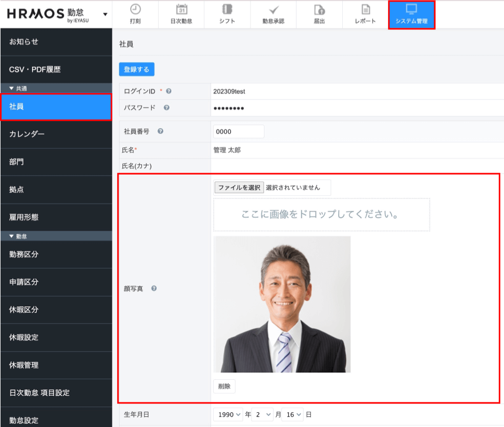This screenshot has width=504, height=427.
Task: Click the ファイルを選択 file button
Action: [239, 188]
